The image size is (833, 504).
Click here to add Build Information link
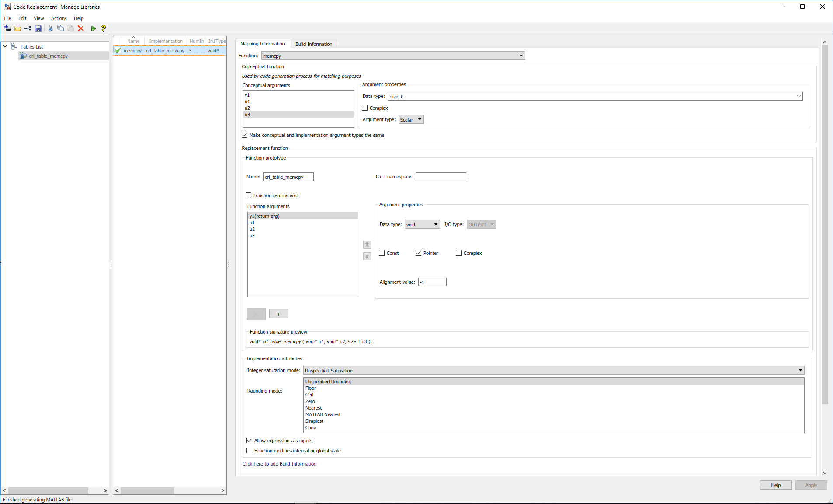279,464
